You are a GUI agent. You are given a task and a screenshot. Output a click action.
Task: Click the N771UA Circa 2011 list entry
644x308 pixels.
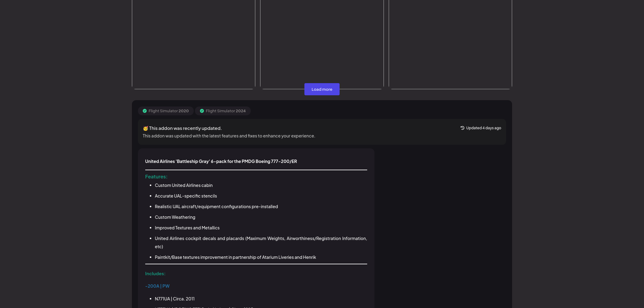click(175, 299)
